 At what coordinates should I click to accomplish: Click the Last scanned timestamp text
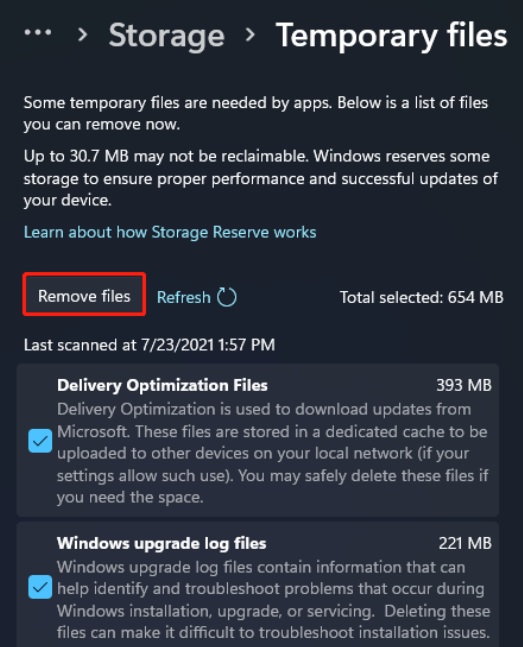pos(149,345)
